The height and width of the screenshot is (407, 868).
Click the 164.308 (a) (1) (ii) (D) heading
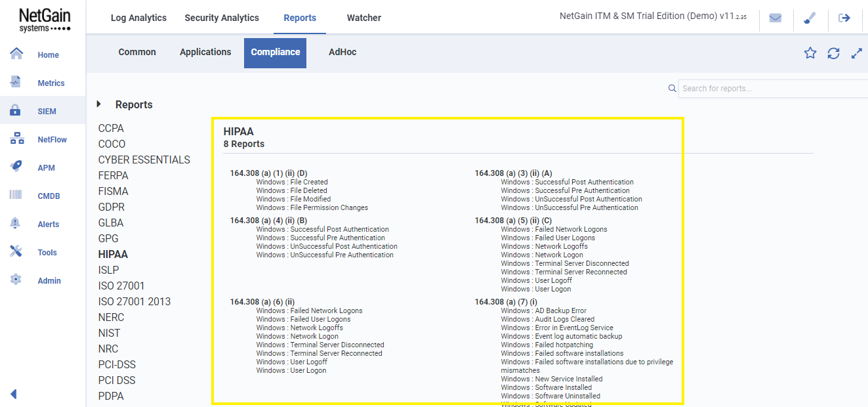click(268, 173)
